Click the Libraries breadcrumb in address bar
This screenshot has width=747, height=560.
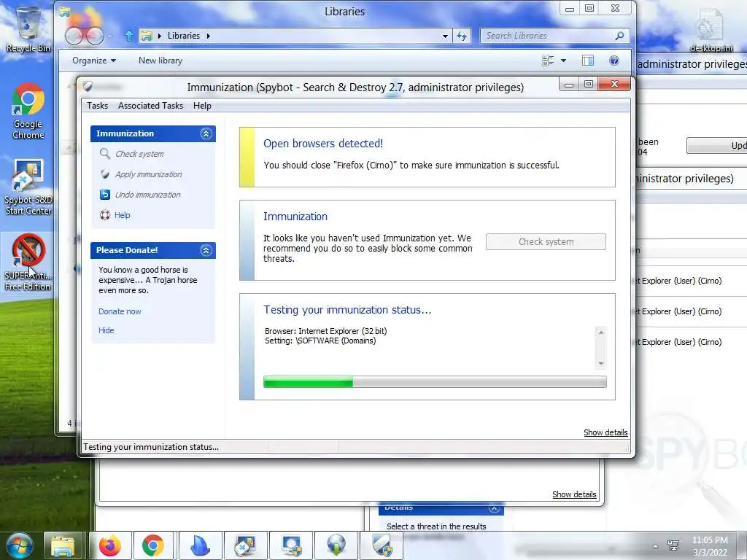(183, 36)
